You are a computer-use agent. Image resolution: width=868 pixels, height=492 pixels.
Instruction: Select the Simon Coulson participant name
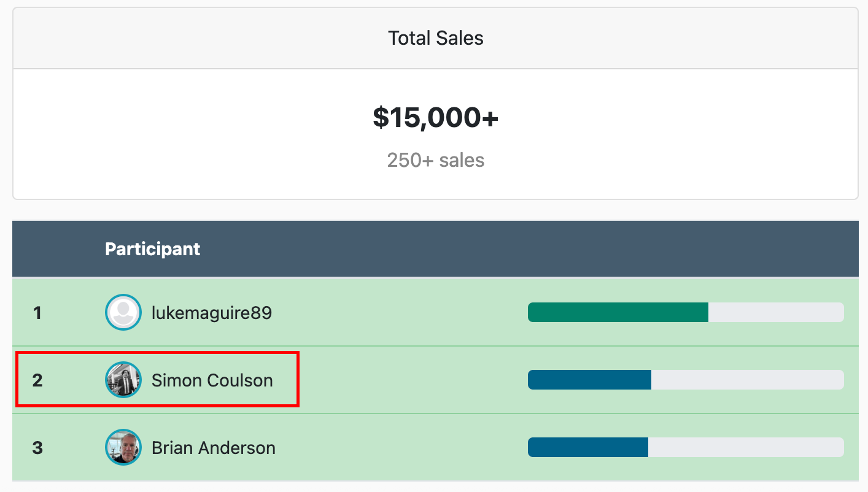[212, 380]
